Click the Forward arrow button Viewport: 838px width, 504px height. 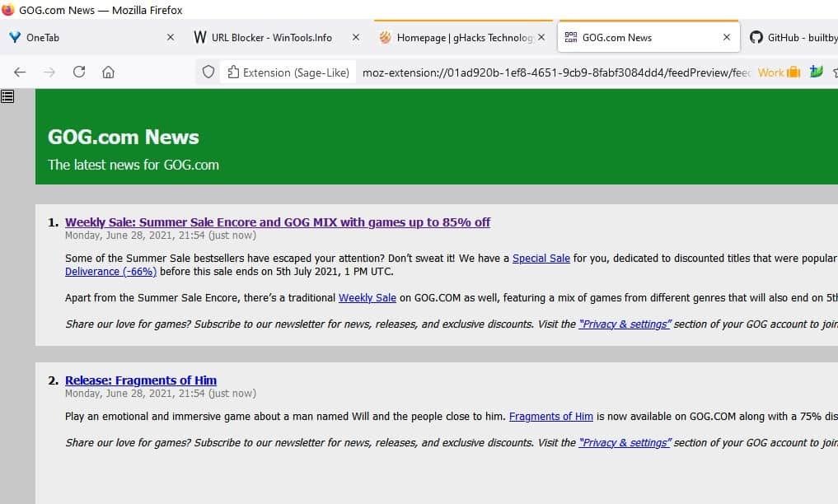(49, 72)
